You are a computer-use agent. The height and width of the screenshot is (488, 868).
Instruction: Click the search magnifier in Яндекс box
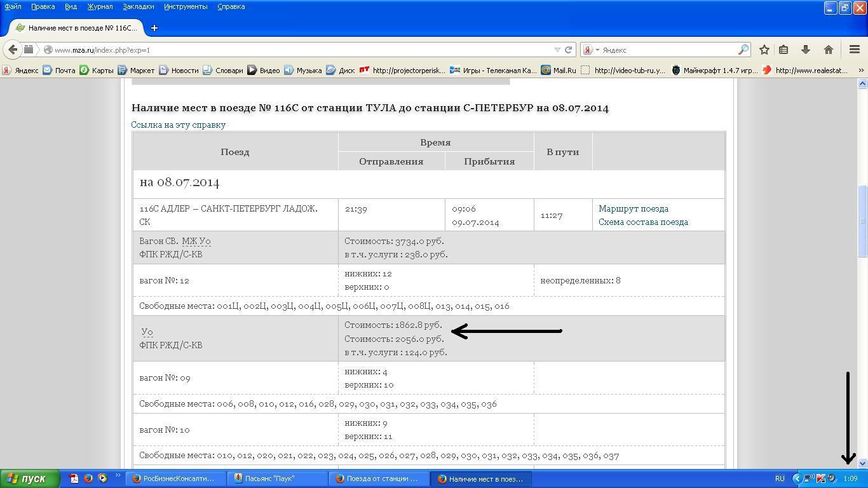coord(743,50)
